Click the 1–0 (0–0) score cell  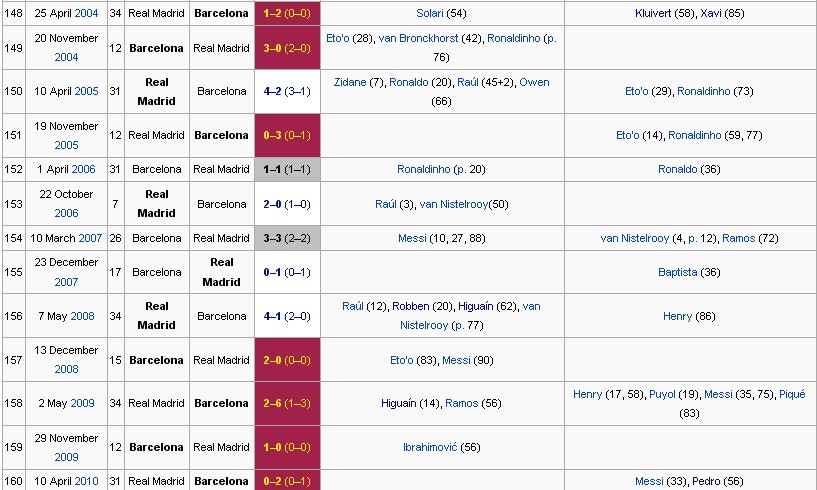point(287,447)
